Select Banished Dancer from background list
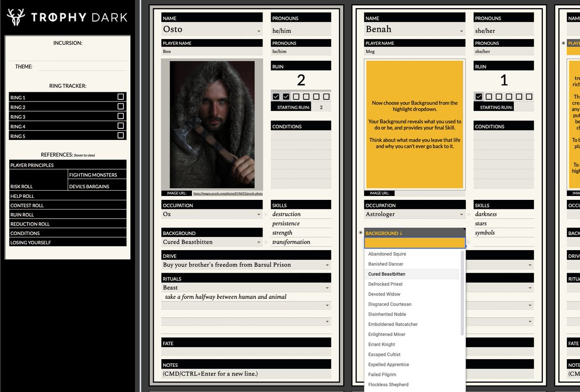 412,264
